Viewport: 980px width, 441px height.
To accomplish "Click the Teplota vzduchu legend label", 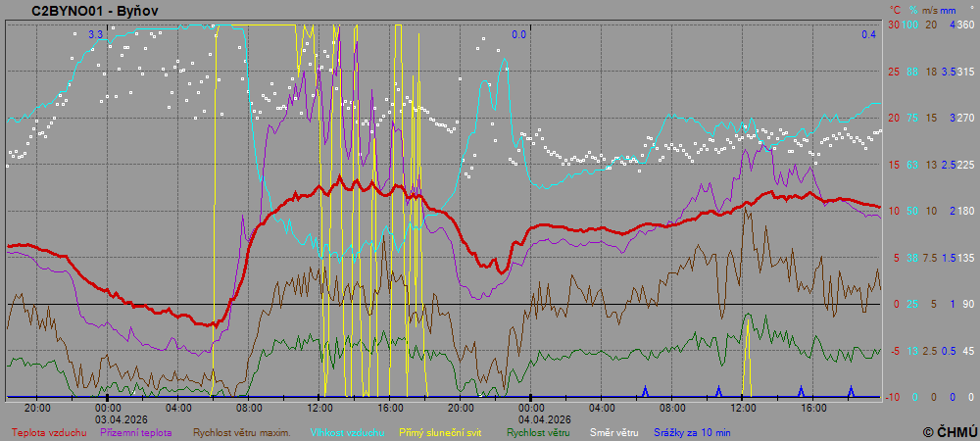I will pyautogui.click(x=49, y=431).
